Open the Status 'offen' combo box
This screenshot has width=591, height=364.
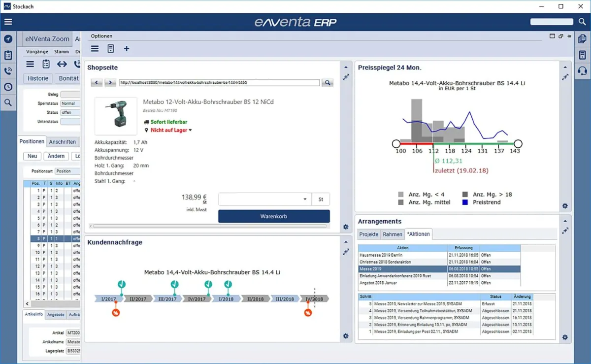click(x=70, y=112)
